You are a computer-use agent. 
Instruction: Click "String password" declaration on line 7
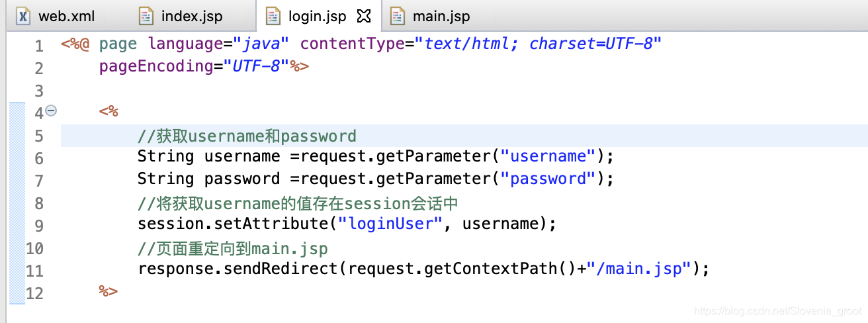tap(209, 179)
